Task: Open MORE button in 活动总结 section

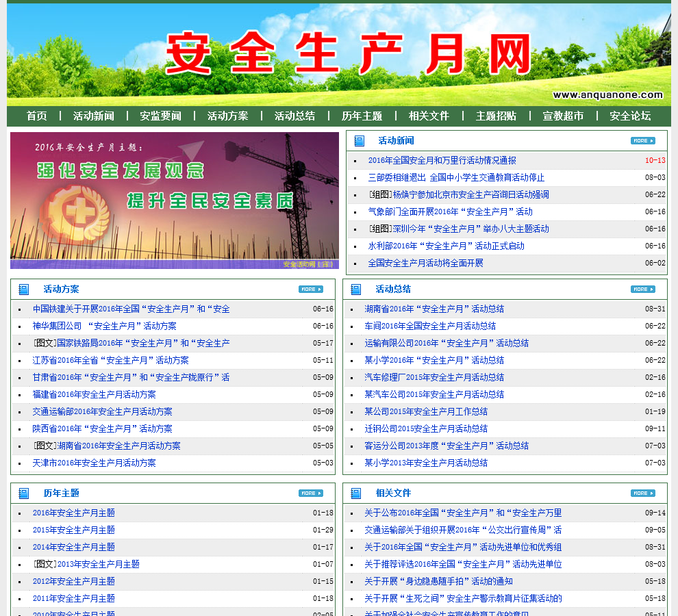Action: [643, 290]
